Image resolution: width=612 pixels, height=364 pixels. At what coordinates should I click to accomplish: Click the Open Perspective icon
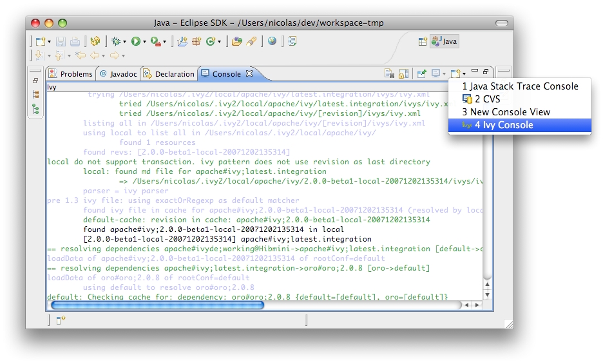coord(423,41)
